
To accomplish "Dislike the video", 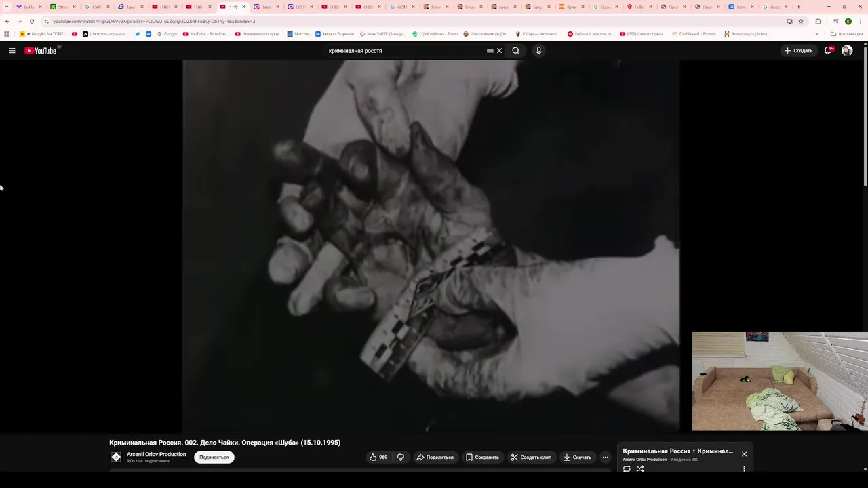I will (x=400, y=457).
